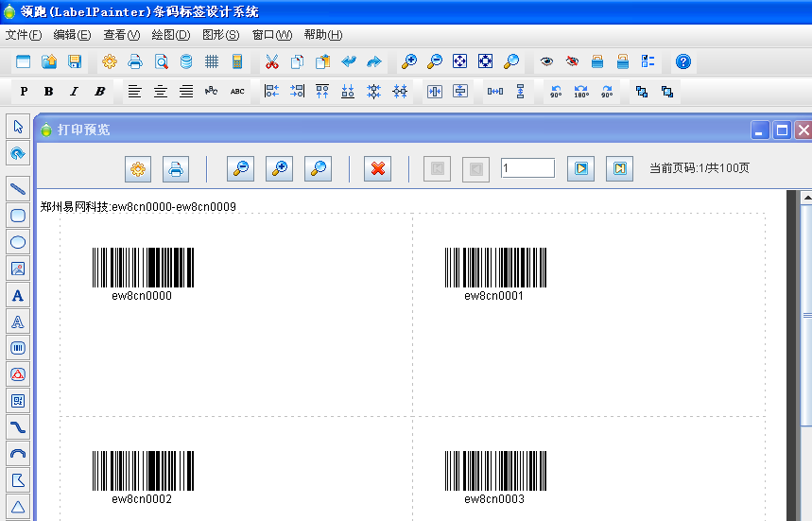Select the solid text A tool
Screen dimensions: 812x521
(18, 295)
